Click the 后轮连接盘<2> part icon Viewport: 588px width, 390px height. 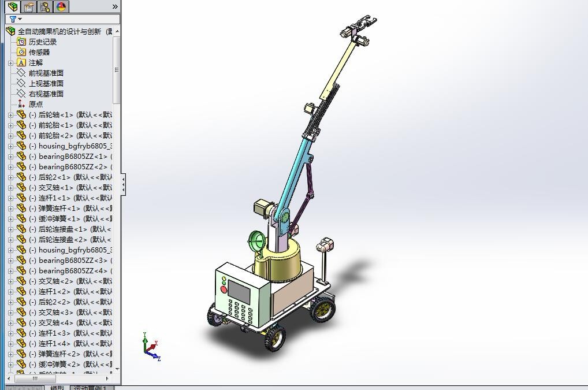(21, 239)
